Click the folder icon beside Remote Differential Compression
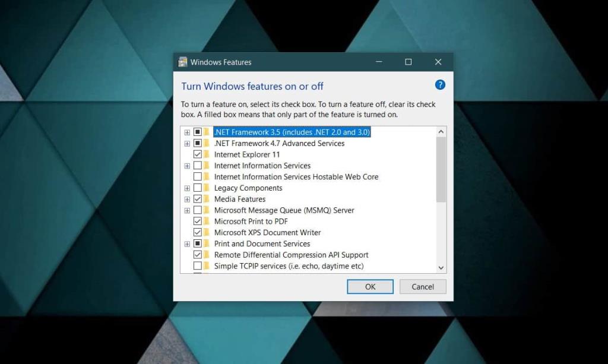The height and width of the screenshot is (364, 608). (x=207, y=254)
